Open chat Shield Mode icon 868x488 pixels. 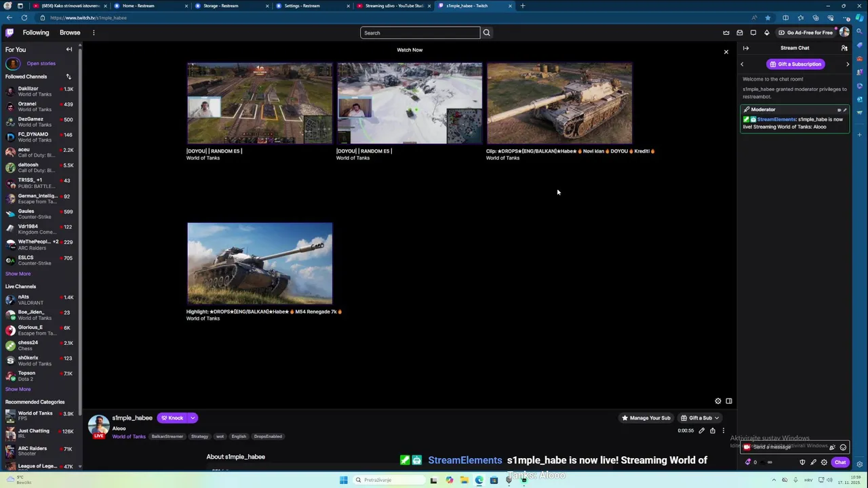pos(802,462)
